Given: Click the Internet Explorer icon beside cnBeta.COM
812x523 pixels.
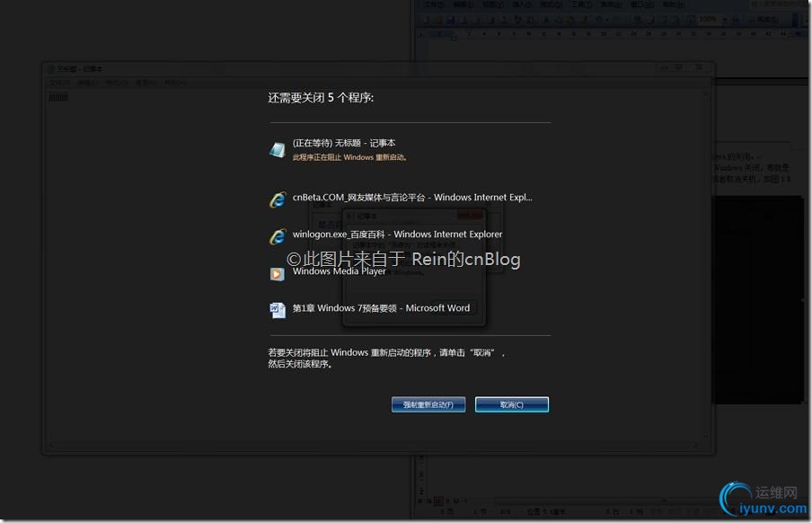Looking at the screenshot, I should click(x=278, y=199).
